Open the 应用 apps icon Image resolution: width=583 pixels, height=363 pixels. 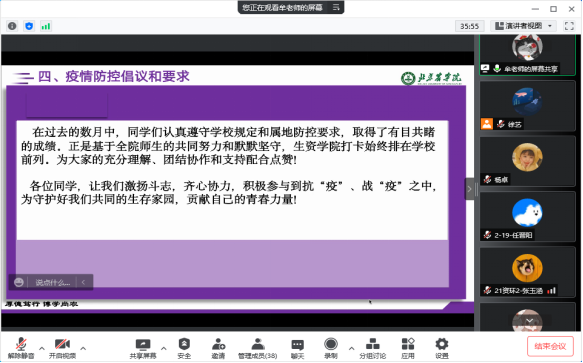pos(408,348)
